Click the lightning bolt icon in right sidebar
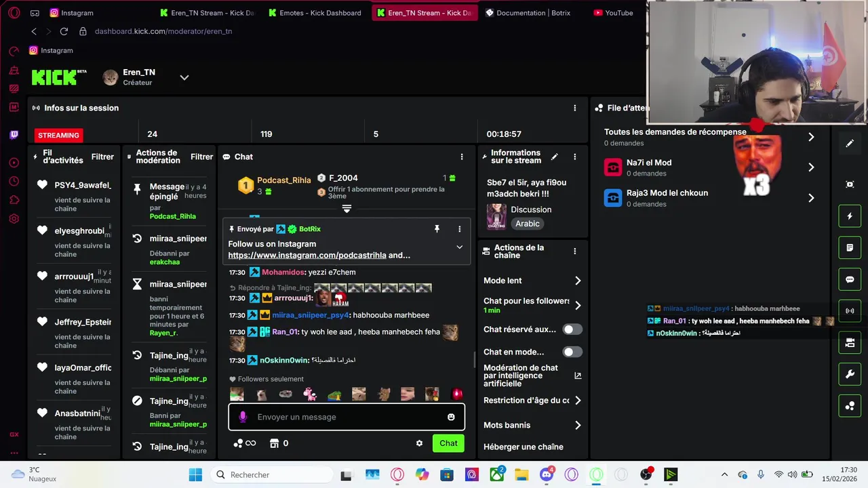 coord(850,216)
